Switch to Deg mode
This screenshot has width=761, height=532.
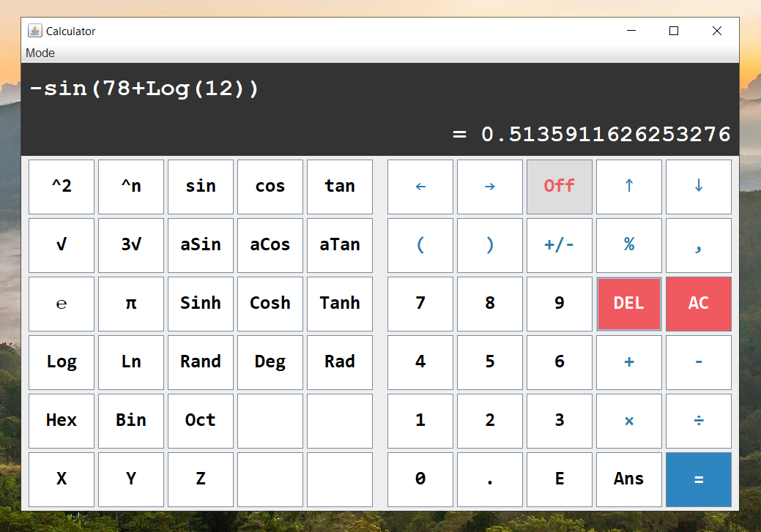coord(270,362)
